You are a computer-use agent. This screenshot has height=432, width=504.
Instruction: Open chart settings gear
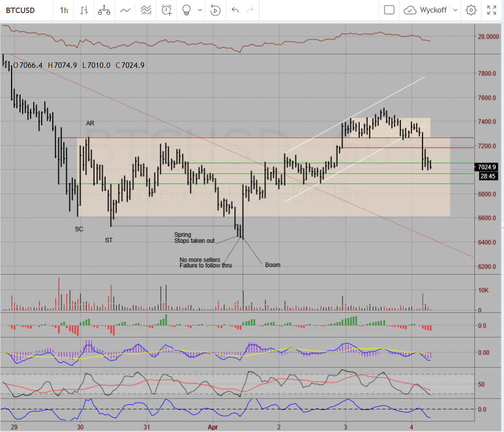pos(471,10)
